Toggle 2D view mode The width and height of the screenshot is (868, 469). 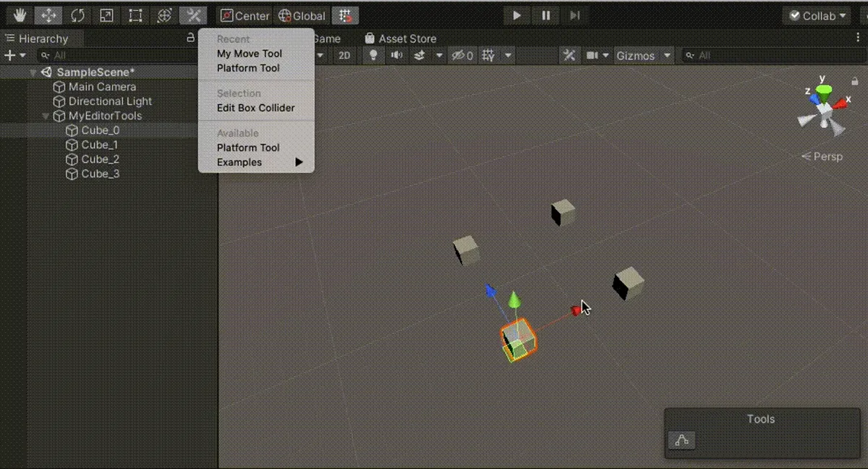(x=345, y=56)
